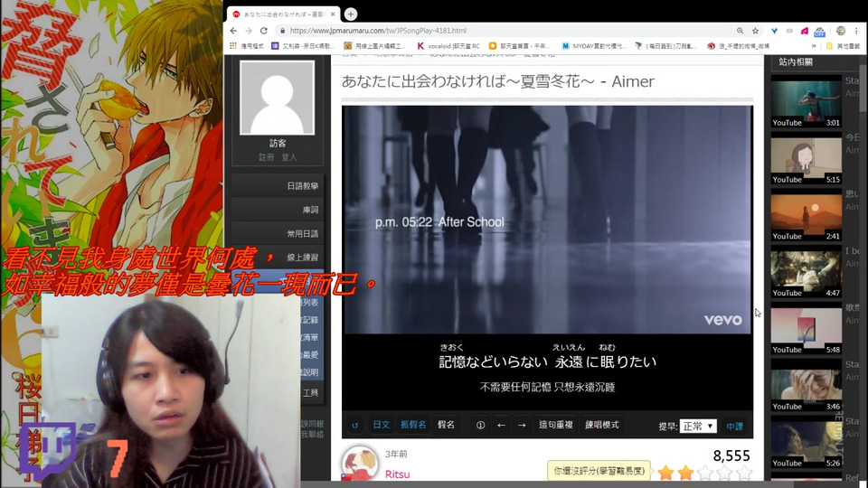Rate difficulty one star
868x488 pixels.
666,472
